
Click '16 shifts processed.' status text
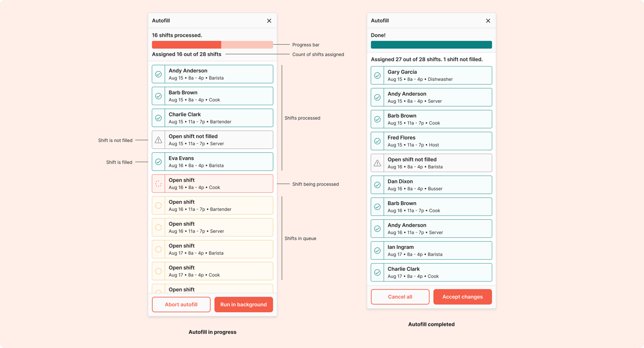(177, 35)
